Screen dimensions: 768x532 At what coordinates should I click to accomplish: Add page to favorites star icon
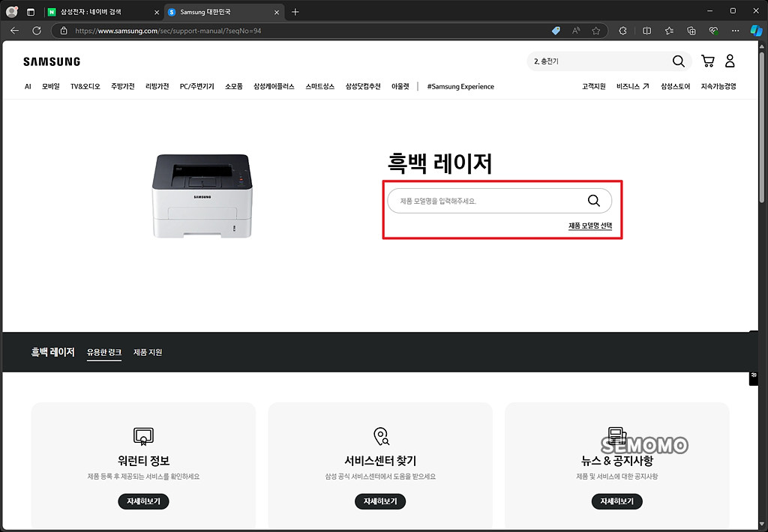pos(595,30)
